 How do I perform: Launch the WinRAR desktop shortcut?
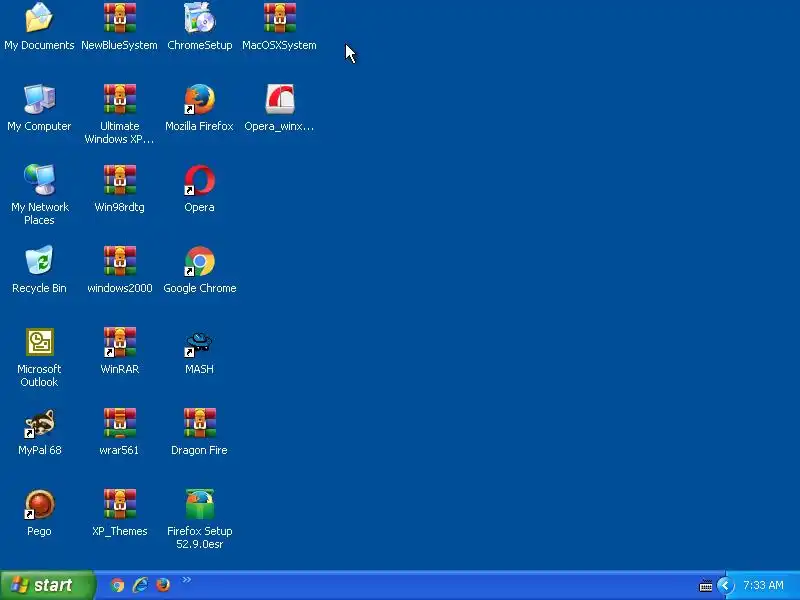(x=120, y=342)
